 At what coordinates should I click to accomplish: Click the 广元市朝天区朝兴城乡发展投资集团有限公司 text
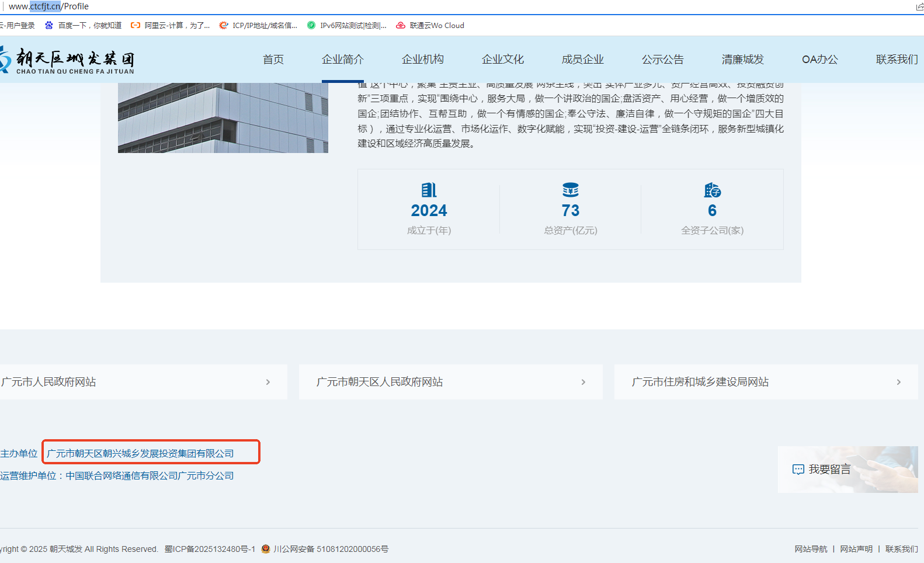pyautogui.click(x=140, y=453)
